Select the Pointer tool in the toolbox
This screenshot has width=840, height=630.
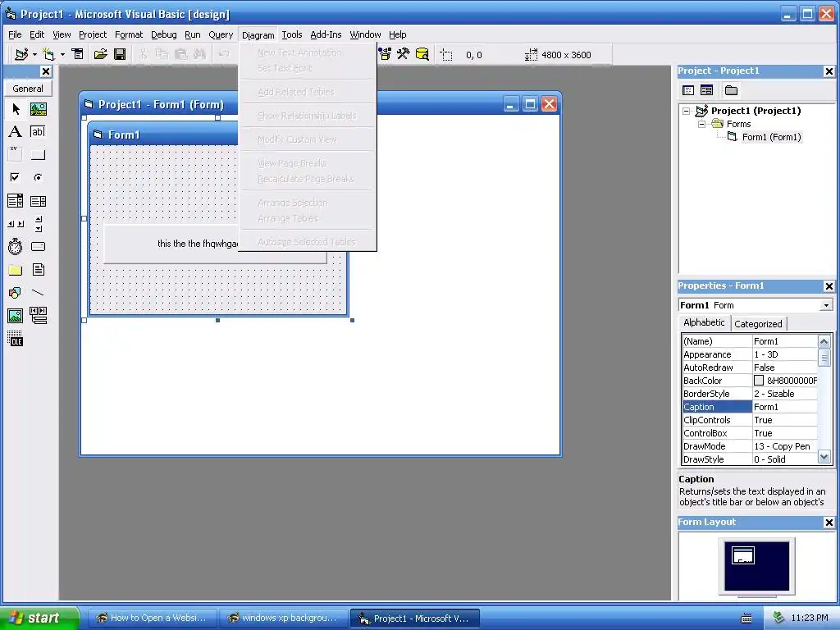tap(16, 109)
